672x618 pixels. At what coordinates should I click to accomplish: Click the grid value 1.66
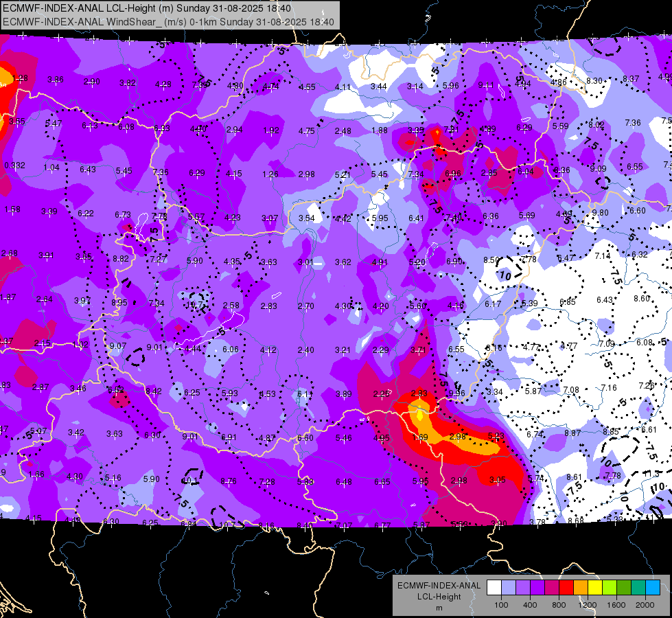[36, 474]
